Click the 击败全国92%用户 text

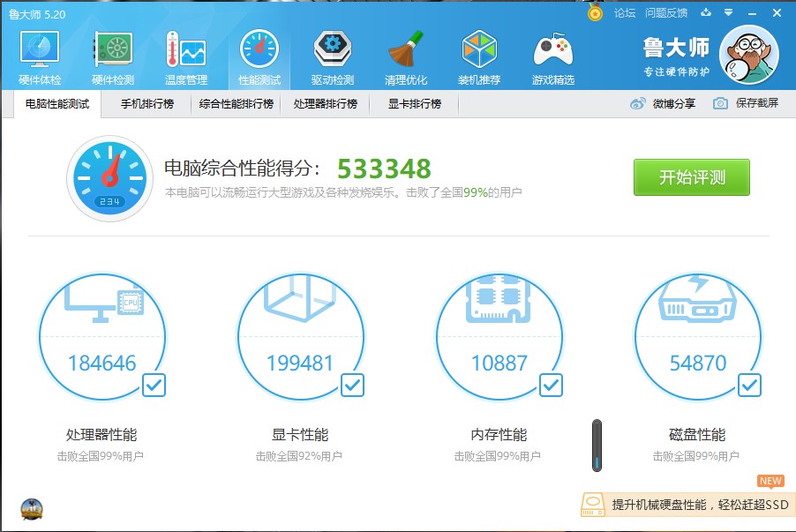point(298,456)
